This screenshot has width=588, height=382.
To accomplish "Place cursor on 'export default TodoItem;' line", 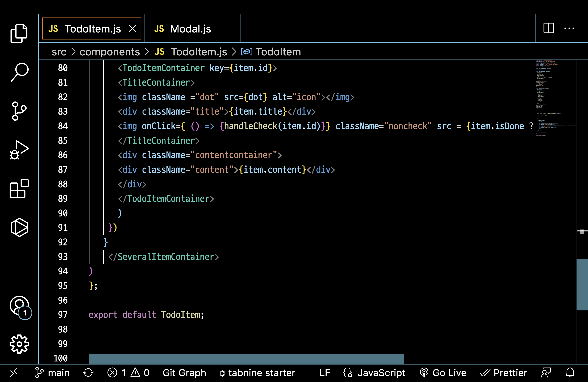I will (x=146, y=315).
